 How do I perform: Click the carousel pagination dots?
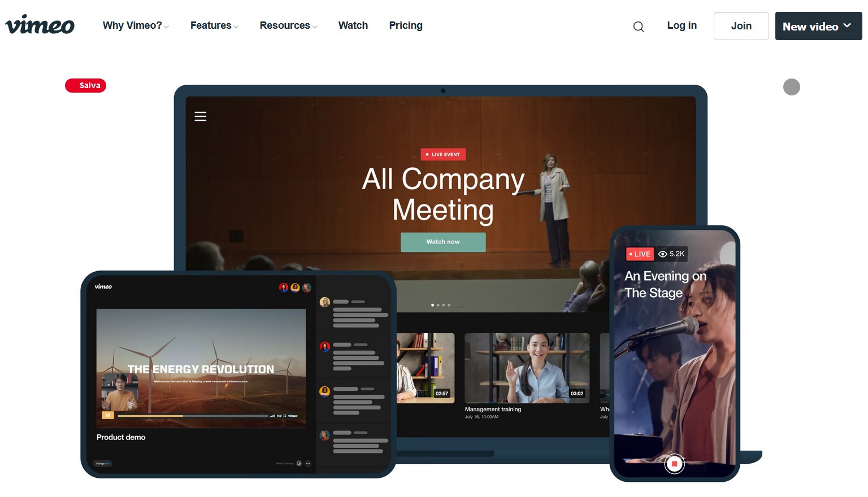[441, 305]
